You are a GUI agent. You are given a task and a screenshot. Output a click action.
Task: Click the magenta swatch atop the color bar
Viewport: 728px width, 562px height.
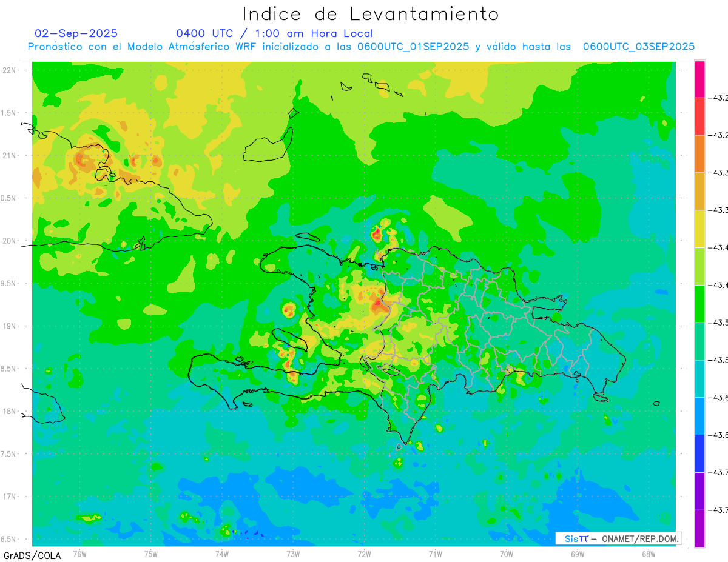click(x=699, y=79)
